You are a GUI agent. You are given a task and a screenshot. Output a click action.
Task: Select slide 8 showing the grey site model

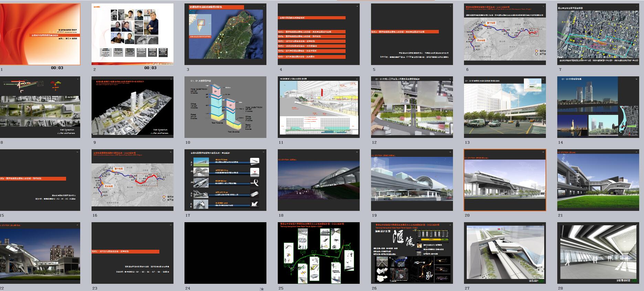tap(40, 107)
